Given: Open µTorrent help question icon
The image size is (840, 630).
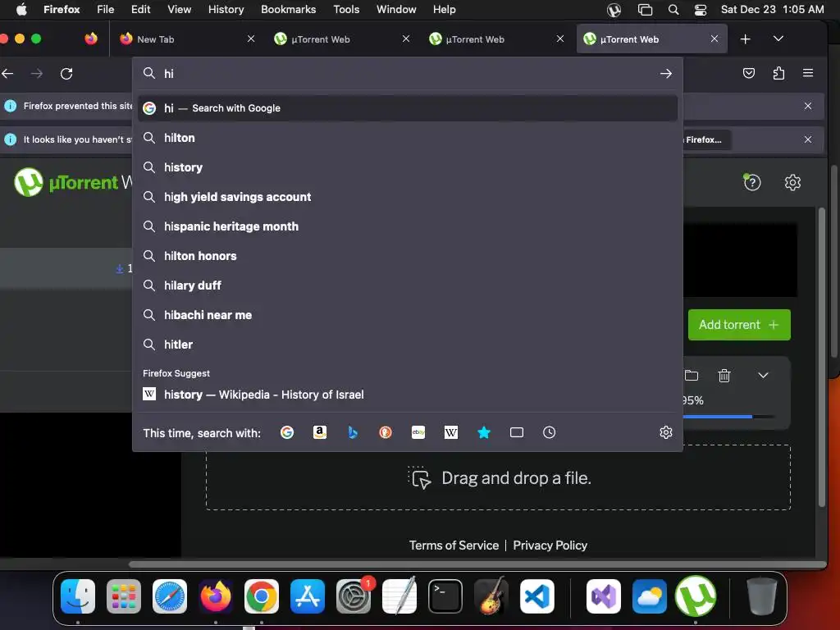Looking at the screenshot, I should coord(752,183).
